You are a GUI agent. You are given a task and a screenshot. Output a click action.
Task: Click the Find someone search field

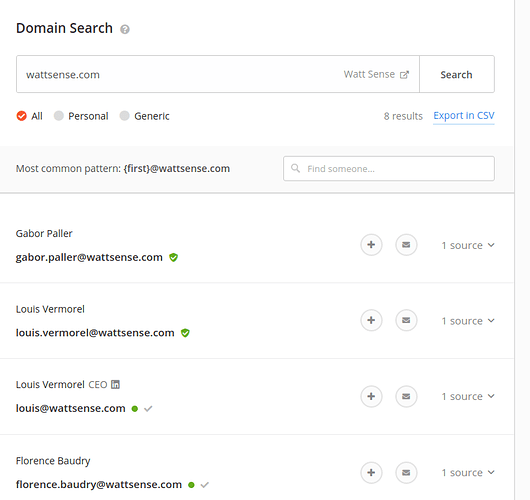[389, 168]
